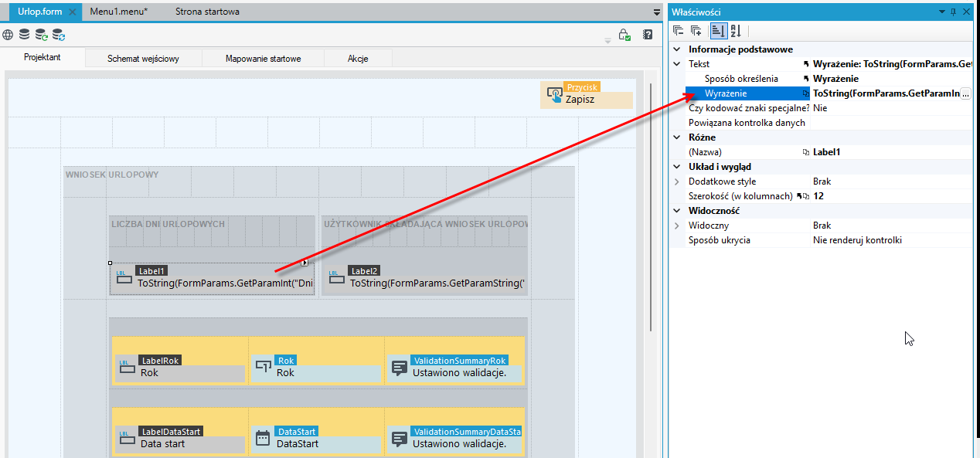Viewport: 980px width, 458px height.
Task: Click the plain database stack icon
Action: 25,35
